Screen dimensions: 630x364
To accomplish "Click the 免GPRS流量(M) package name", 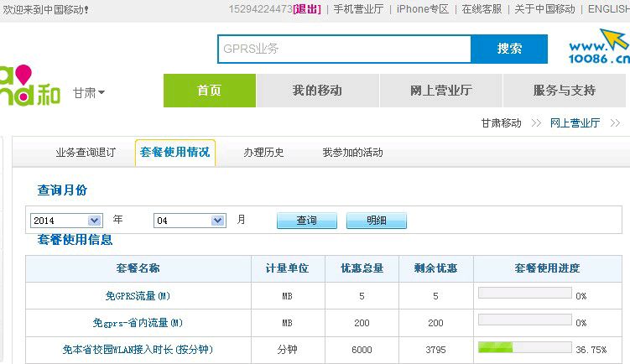I will [x=138, y=296].
